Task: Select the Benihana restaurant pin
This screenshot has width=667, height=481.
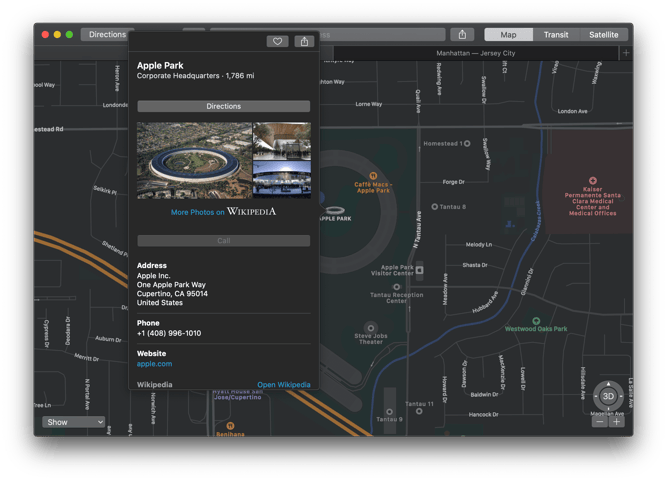Action: click(x=230, y=426)
